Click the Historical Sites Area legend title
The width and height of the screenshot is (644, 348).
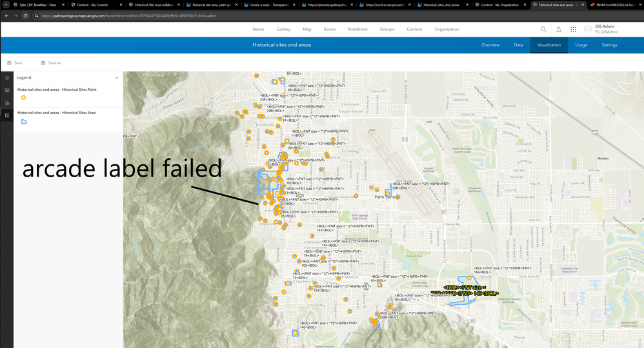tap(56, 112)
